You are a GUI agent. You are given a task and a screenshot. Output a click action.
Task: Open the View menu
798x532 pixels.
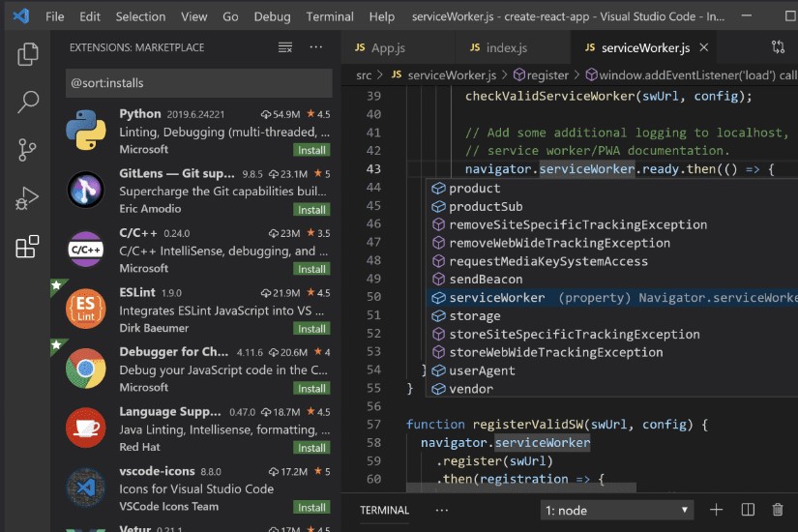[x=193, y=16]
